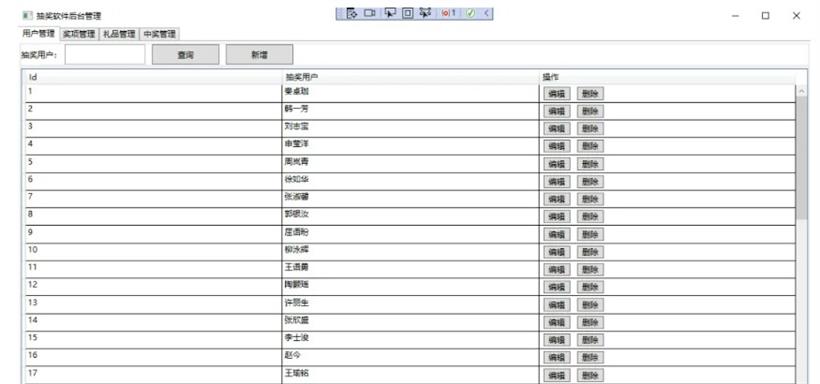Click the 新增 add button
The width and height of the screenshot is (820, 384).
coord(259,54)
